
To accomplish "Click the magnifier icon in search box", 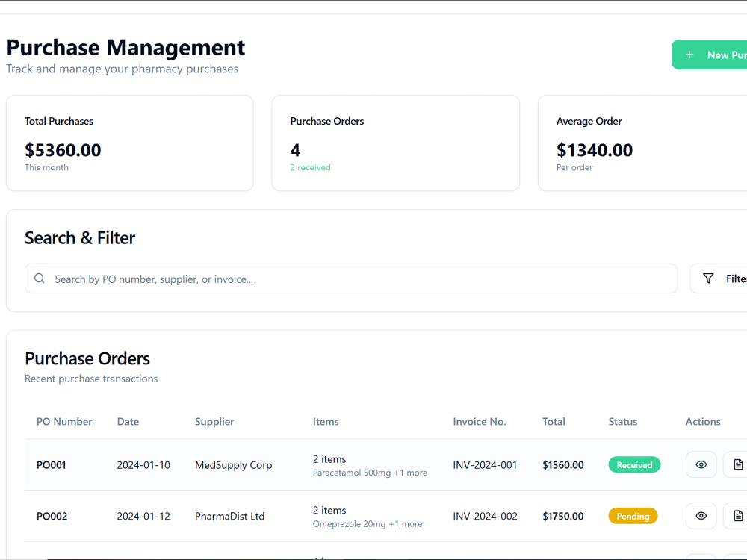I will point(40,279).
